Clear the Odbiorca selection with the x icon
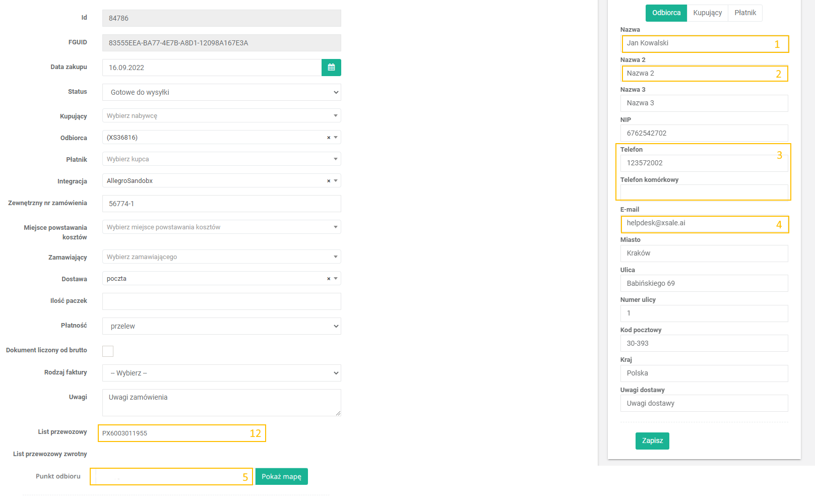The image size is (815, 504). pyautogui.click(x=329, y=138)
